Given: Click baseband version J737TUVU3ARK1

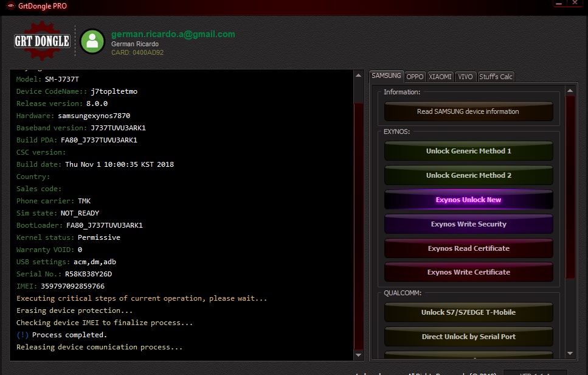Looking at the screenshot, I should click(x=118, y=128).
